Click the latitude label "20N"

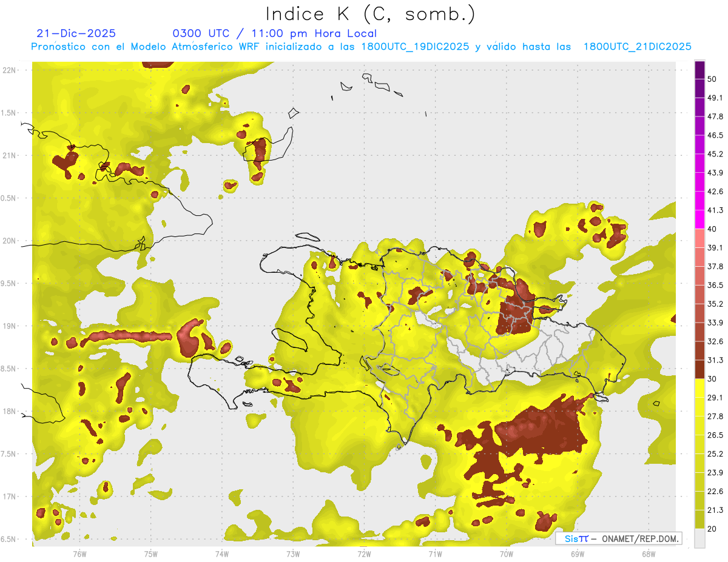click(x=10, y=241)
